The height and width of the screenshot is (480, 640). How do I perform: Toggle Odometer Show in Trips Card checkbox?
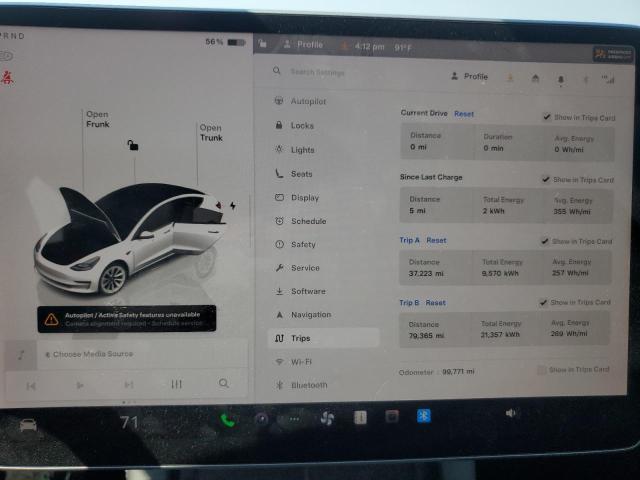pyautogui.click(x=542, y=370)
